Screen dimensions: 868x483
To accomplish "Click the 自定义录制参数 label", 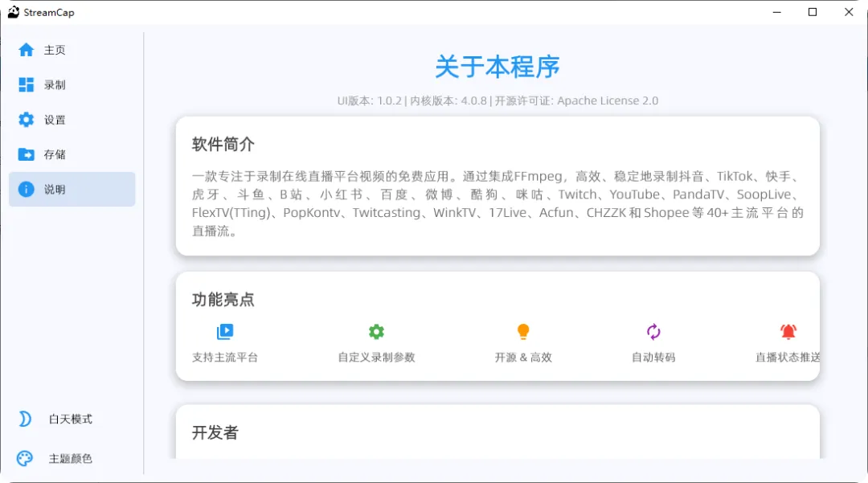I will [376, 358].
